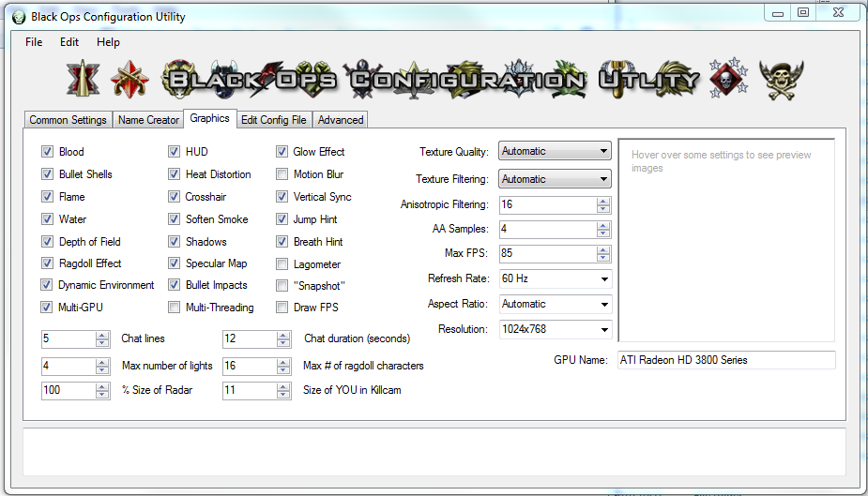Select the Graphics tab

coord(210,118)
